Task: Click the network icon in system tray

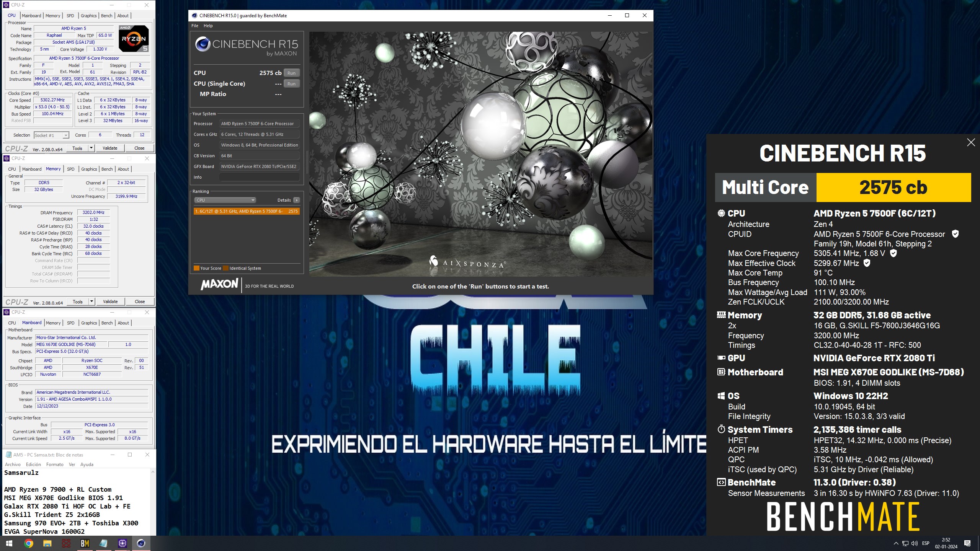Action: tap(905, 543)
